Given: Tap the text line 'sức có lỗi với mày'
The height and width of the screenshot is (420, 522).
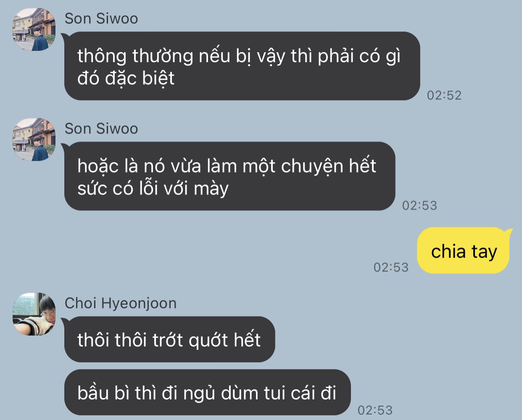Looking at the screenshot, I should coord(153,188).
